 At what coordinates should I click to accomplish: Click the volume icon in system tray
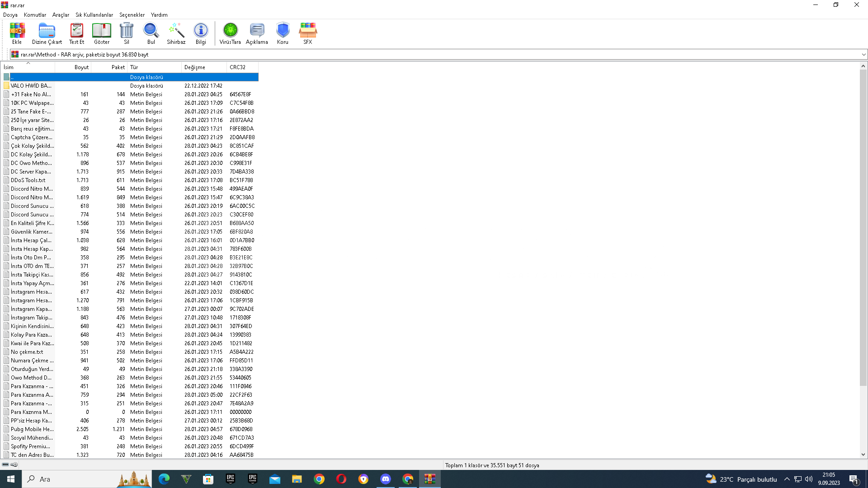(x=809, y=479)
